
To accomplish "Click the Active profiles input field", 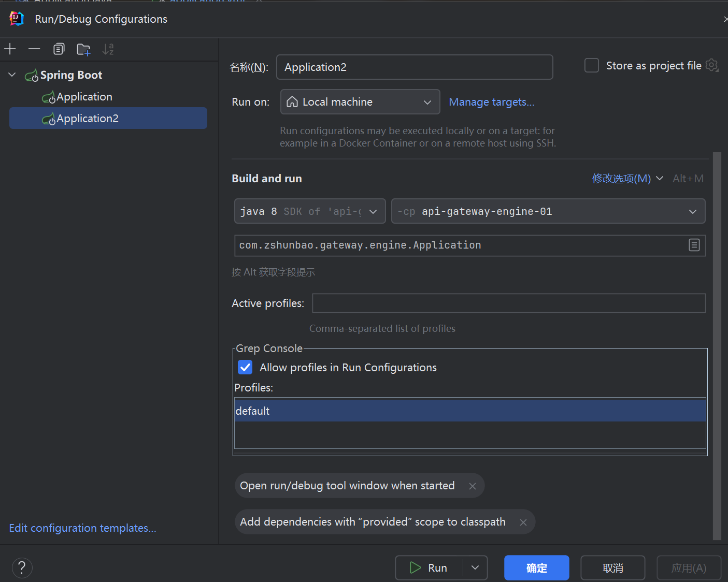I will point(508,303).
